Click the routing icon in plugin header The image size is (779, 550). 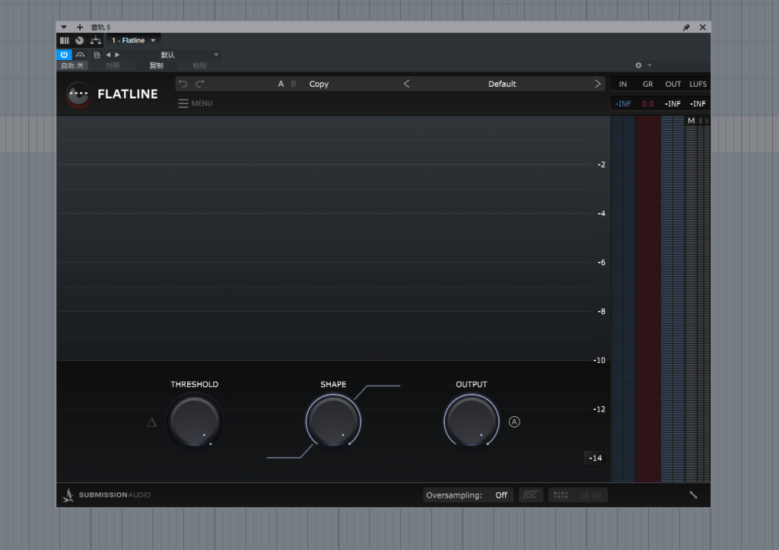pos(95,40)
